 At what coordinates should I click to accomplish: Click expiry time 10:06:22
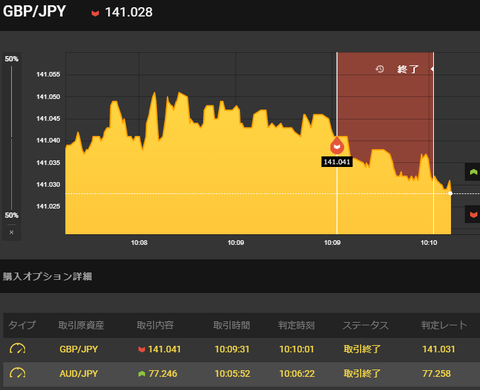[x=297, y=373]
